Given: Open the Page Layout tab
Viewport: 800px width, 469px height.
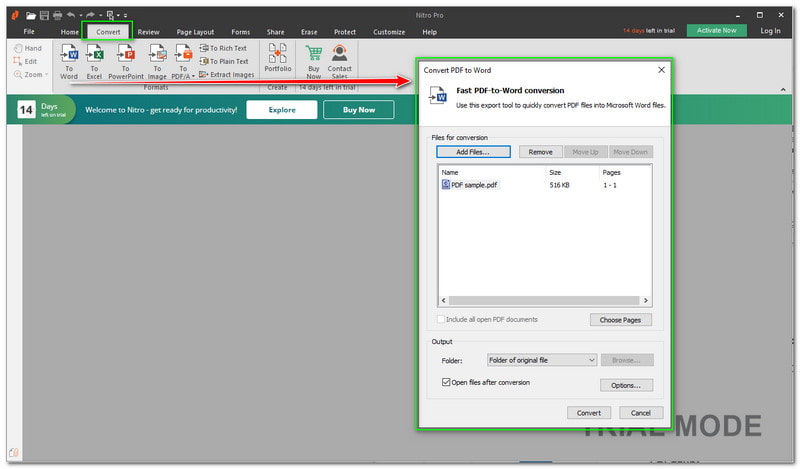Looking at the screenshot, I should tap(195, 32).
